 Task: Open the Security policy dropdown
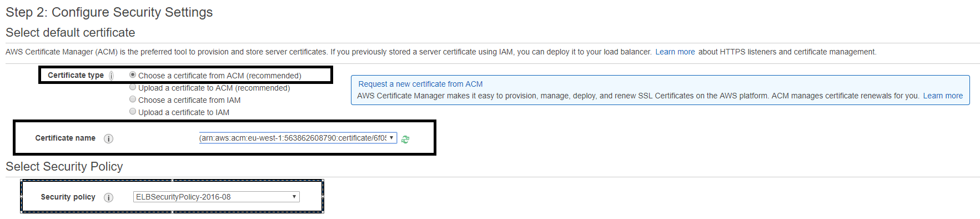pos(217,197)
